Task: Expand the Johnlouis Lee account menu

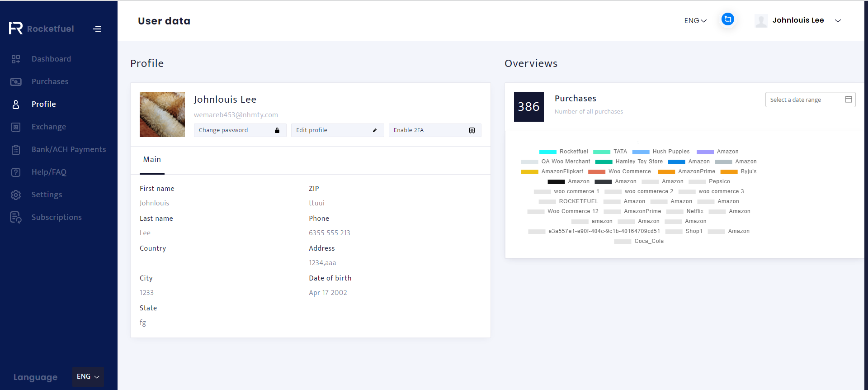Action: [x=837, y=21]
